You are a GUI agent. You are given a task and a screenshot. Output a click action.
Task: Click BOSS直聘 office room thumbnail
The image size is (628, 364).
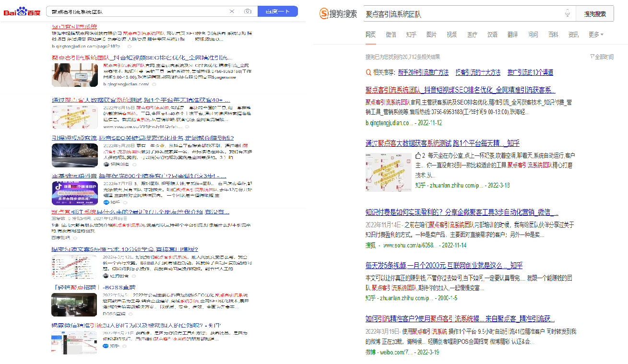(75, 304)
